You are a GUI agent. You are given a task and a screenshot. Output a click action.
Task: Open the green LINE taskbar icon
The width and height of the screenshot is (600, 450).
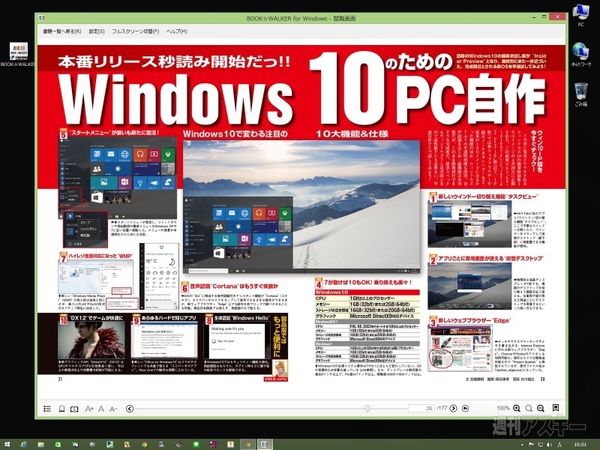[x=196, y=444]
